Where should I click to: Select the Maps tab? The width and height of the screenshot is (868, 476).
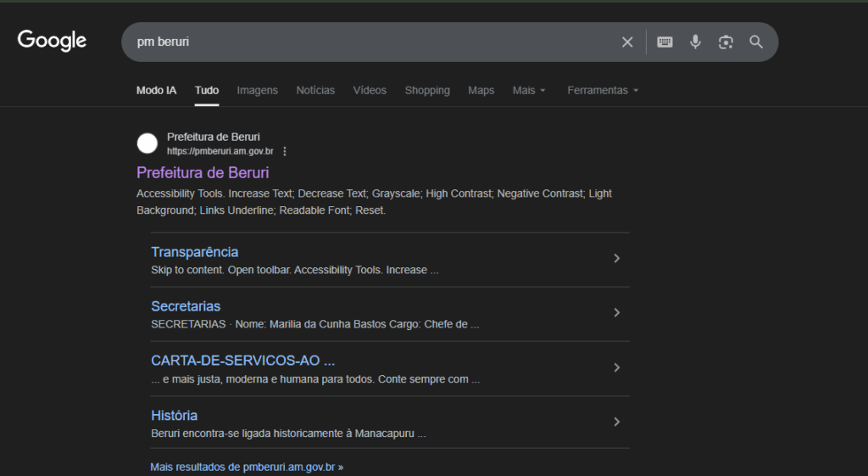click(x=481, y=90)
